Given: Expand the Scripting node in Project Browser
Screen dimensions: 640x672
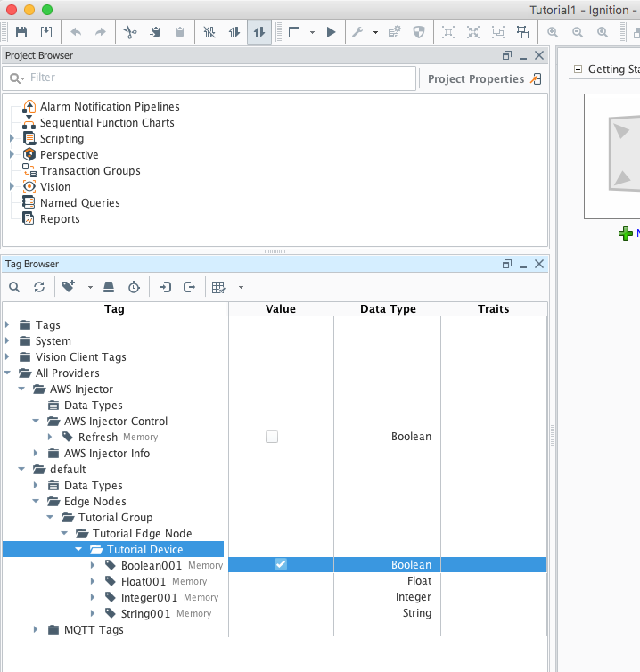Looking at the screenshot, I should [x=12, y=139].
